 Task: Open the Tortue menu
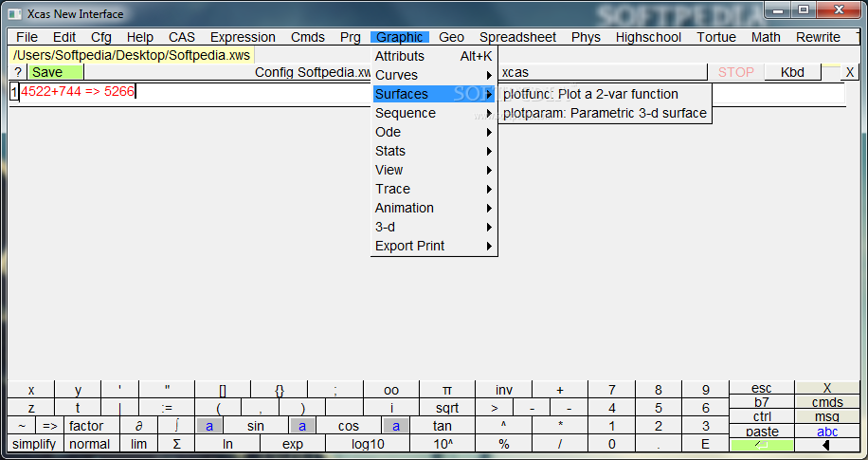click(x=716, y=37)
